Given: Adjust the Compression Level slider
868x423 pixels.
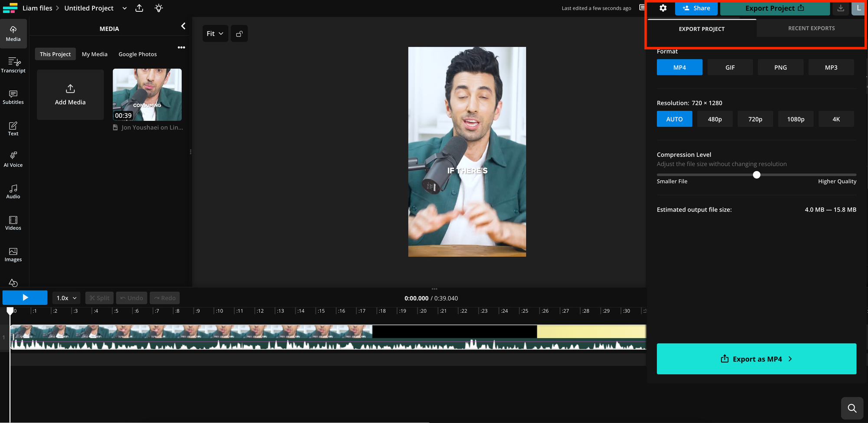Looking at the screenshot, I should pyautogui.click(x=757, y=175).
